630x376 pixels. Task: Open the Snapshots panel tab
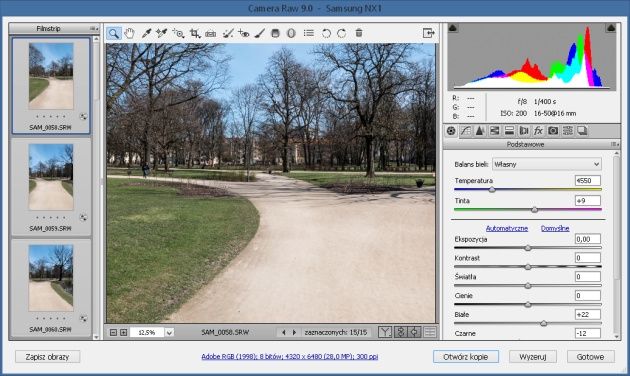pos(582,131)
